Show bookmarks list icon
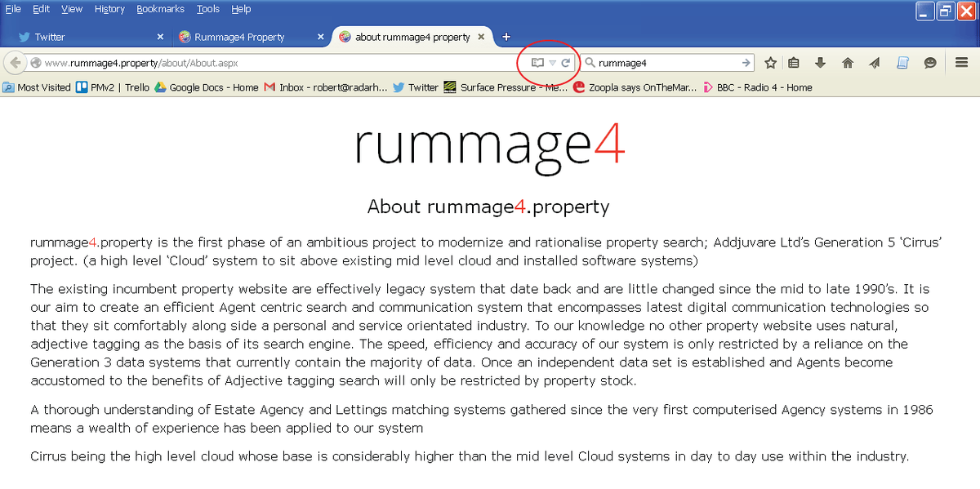Viewport: 980px width, 489px height. (x=795, y=63)
